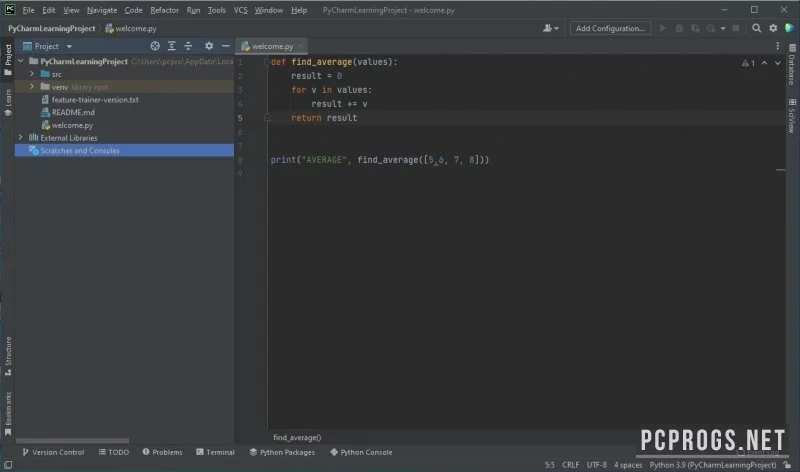Click the UTF-8 encoding selector

(x=596, y=465)
